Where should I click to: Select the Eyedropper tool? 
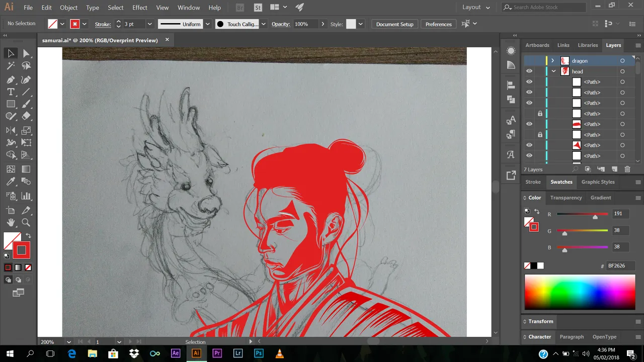[11, 182]
